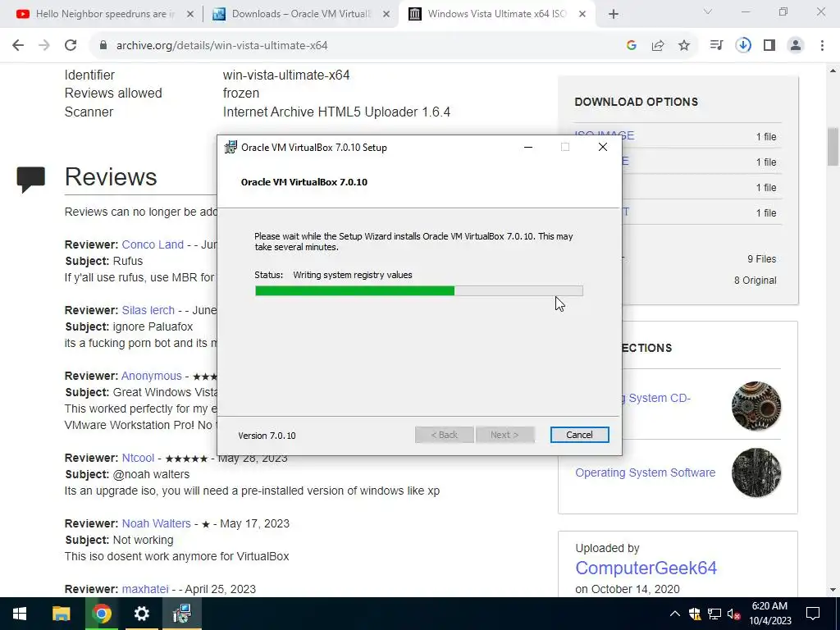Close the Downloads Oracle VM VirtualBox tab
The image size is (840, 630).
pyautogui.click(x=386, y=15)
